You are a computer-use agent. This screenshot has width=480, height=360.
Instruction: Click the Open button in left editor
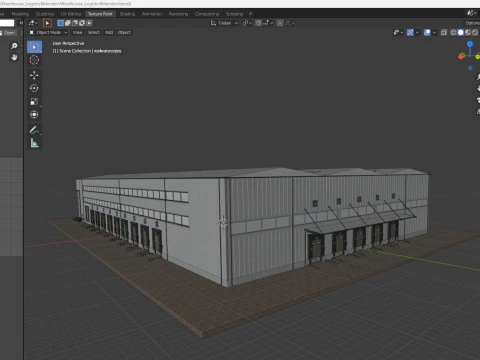click(9, 32)
